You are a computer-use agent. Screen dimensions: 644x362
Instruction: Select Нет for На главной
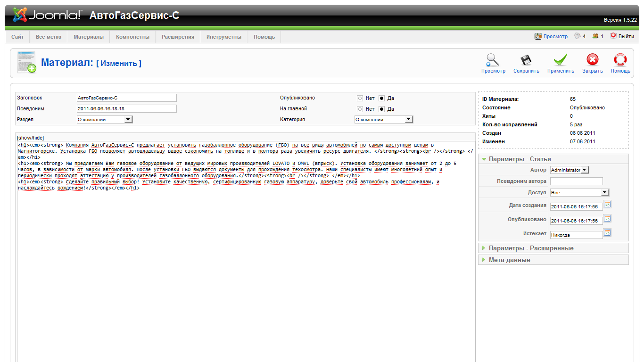click(x=360, y=109)
